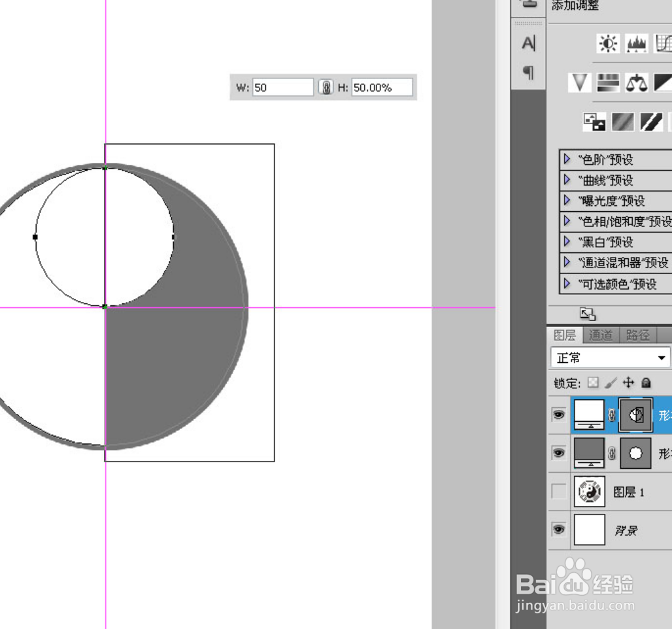Expand the "色阶"预设 list

[567, 159]
